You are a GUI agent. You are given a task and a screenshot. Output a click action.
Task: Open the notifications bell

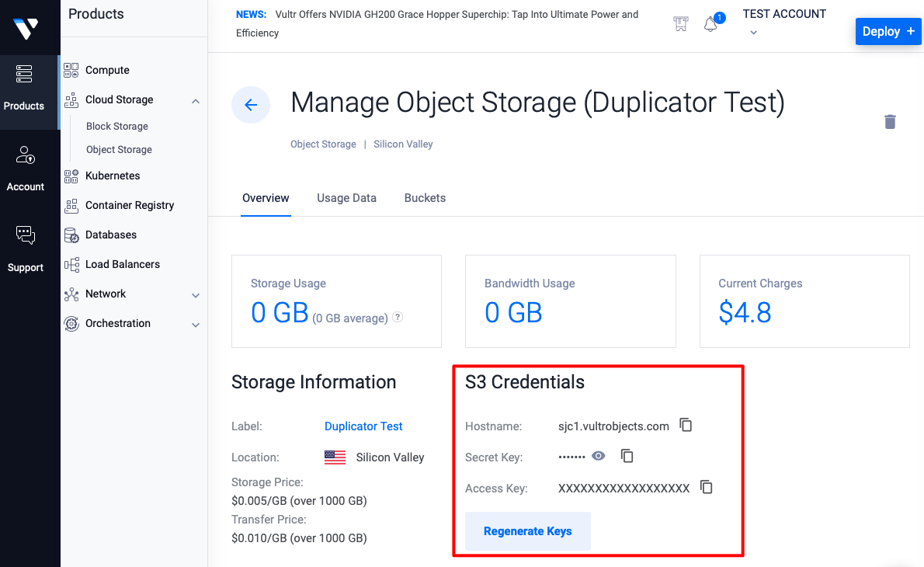[x=710, y=24]
